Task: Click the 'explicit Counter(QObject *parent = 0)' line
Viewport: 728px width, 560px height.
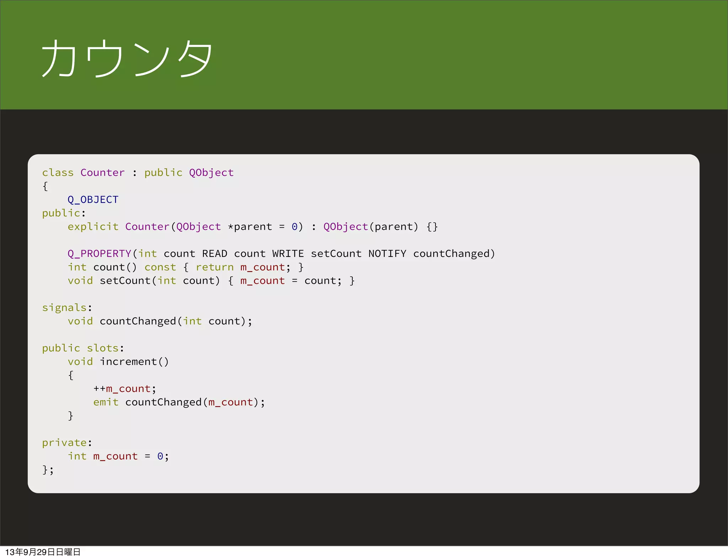Action: tap(253, 227)
